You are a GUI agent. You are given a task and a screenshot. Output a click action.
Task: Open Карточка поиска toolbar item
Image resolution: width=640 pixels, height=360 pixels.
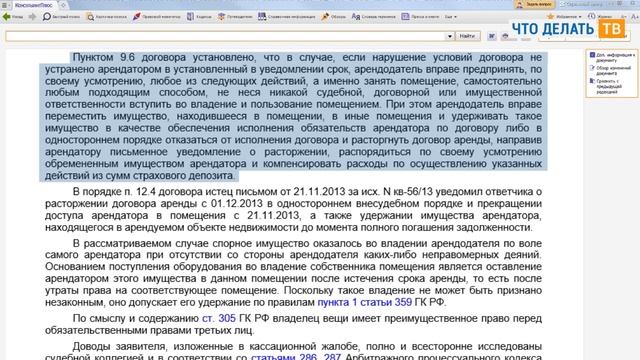[x=107, y=17]
